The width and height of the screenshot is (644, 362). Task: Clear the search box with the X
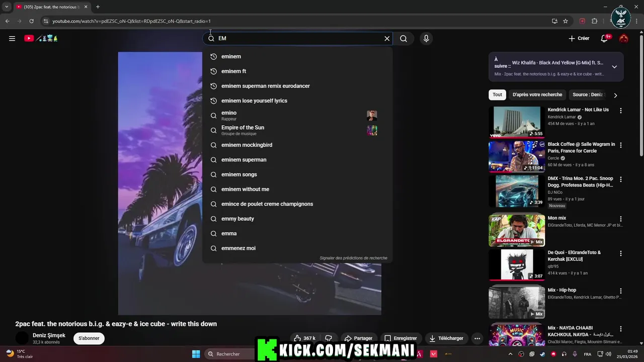point(387,38)
